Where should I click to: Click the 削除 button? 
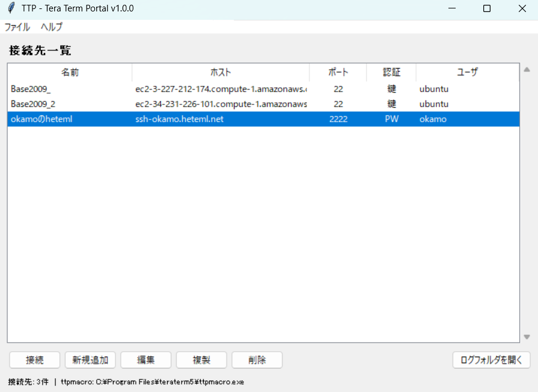[257, 360]
